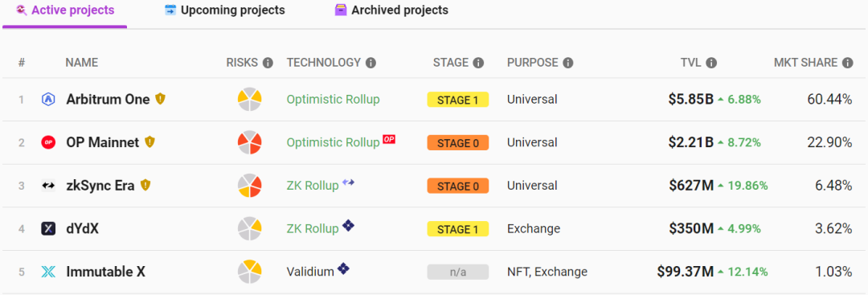This screenshot has height=295, width=868.
Task: Select the Active projects tab
Action: click(65, 10)
